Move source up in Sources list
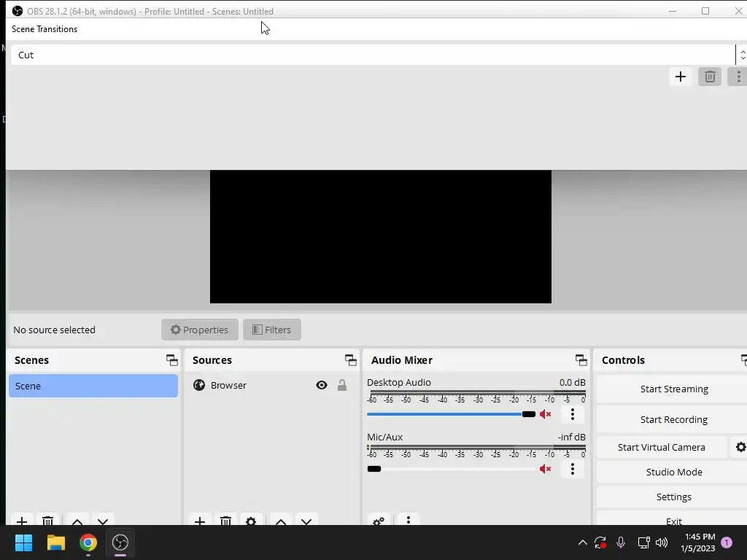Screen dimensions: 747x560 281,520
